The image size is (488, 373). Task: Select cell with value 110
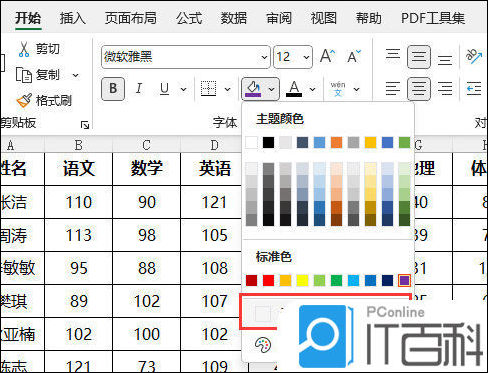[x=79, y=202]
